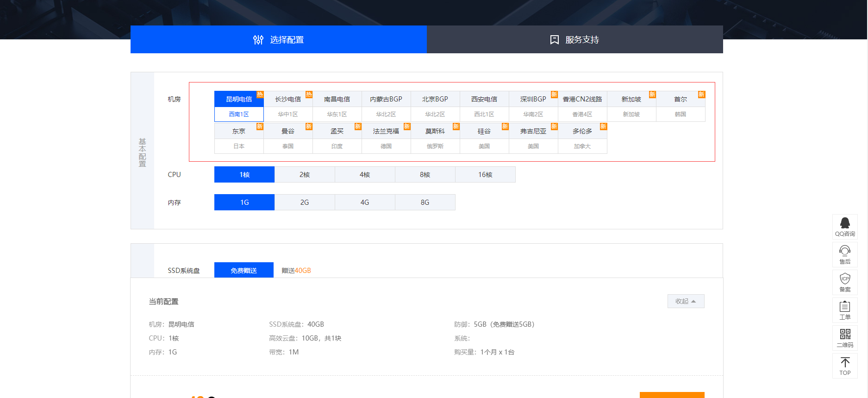Choose 4G memory option
The width and height of the screenshot is (868, 398).
[x=365, y=202]
